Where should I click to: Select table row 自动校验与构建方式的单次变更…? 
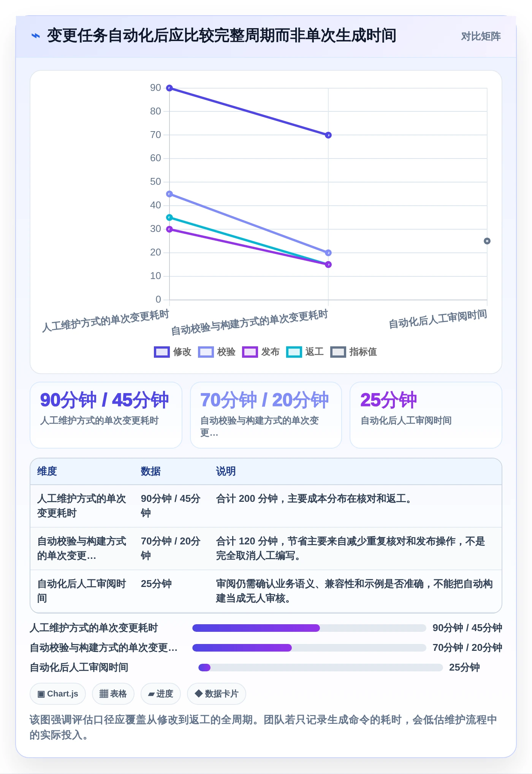tap(266, 549)
